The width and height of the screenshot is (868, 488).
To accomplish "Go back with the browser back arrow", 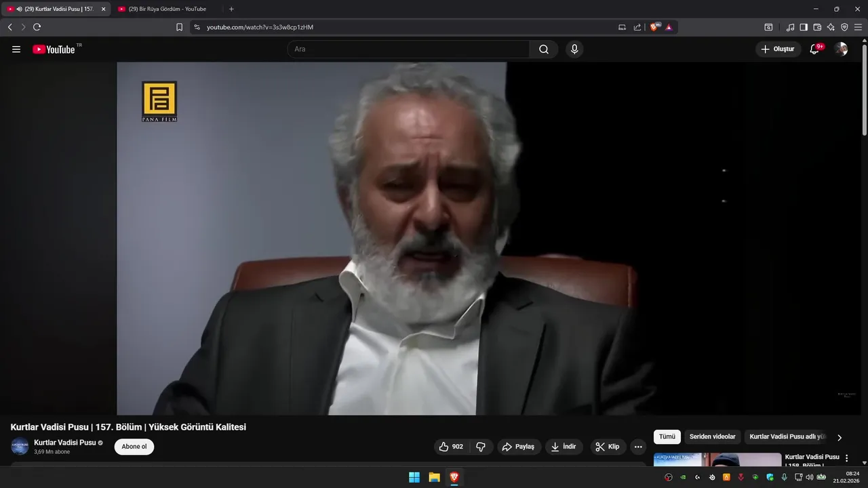I will 9,27.
